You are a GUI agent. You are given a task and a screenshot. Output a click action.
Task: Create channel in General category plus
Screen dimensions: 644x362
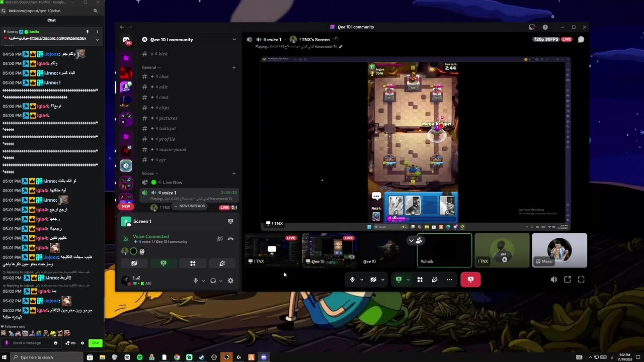click(x=234, y=67)
